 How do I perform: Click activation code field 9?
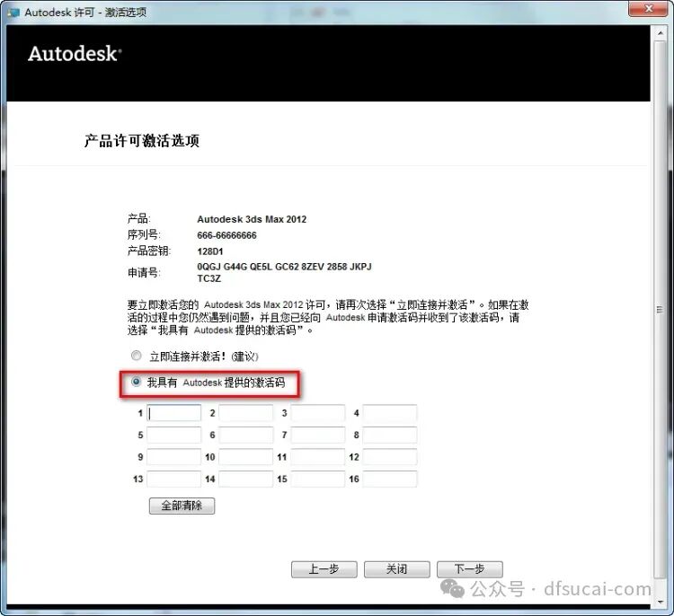(x=173, y=457)
